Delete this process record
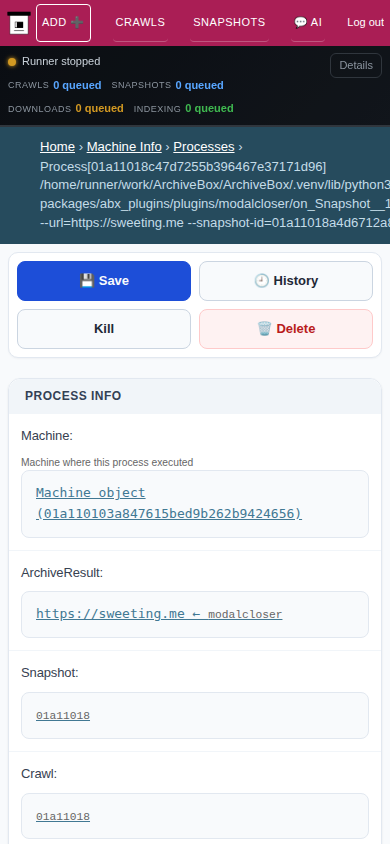The height and width of the screenshot is (844, 390). pos(286,329)
